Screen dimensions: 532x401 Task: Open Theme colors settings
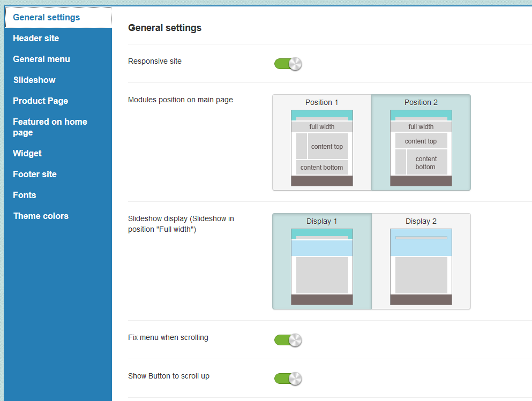click(x=41, y=216)
